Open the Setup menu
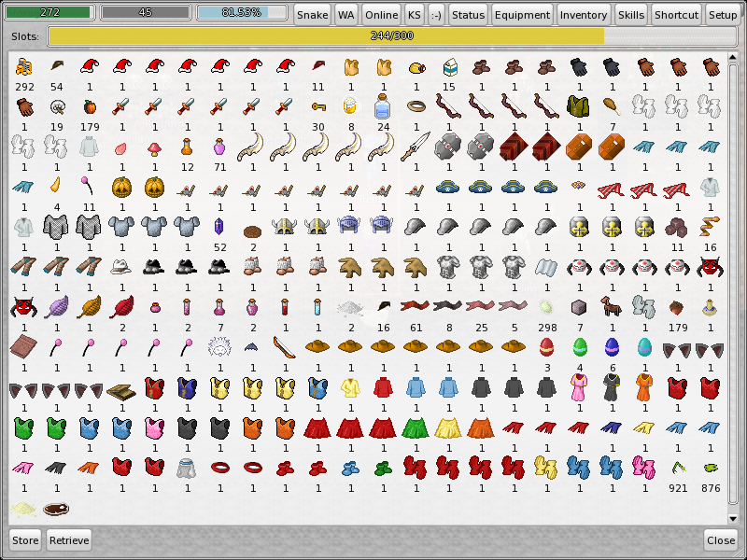The height and width of the screenshot is (560, 747). click(x=722, y=15)
